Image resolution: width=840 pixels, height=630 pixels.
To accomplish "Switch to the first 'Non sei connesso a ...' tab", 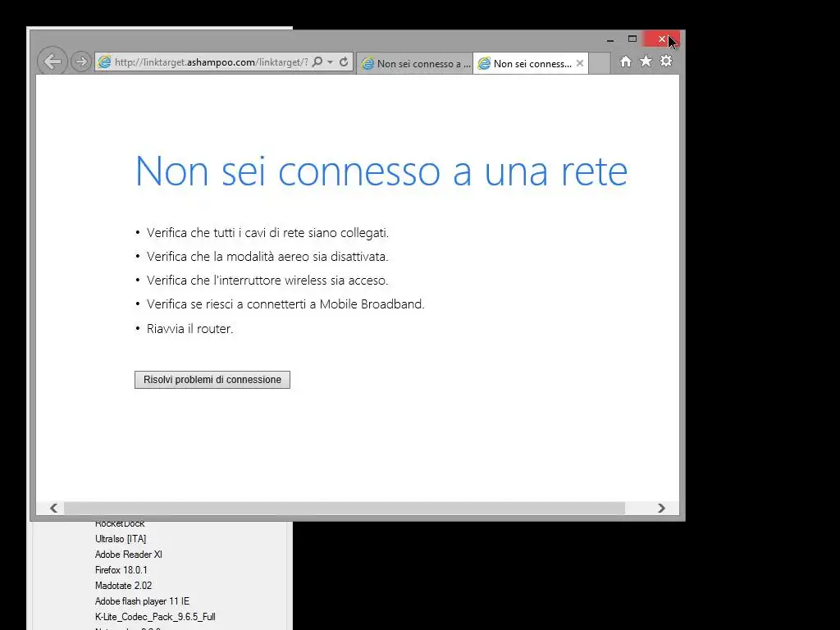I will pyautogui.click(x=414, y=63).
